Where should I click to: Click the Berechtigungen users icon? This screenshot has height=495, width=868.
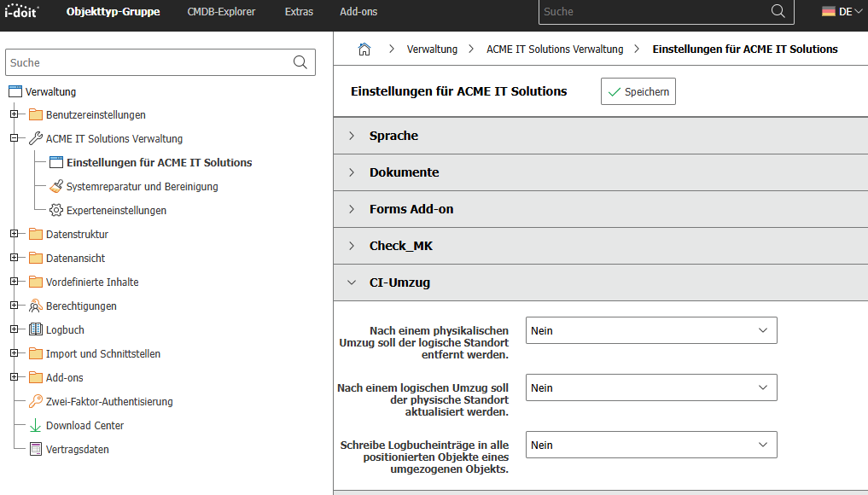[36, 306]
